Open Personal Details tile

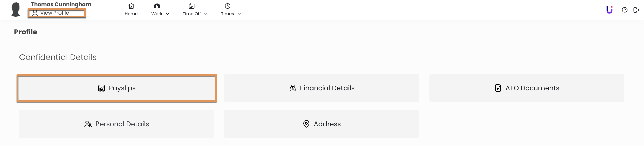pyautogui.click(x=117, y=124)
